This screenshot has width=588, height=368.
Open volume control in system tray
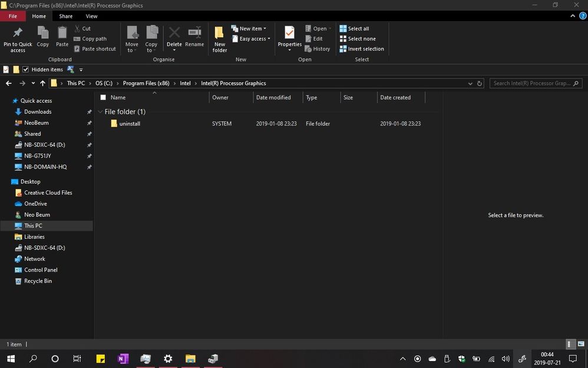point(506,359)
